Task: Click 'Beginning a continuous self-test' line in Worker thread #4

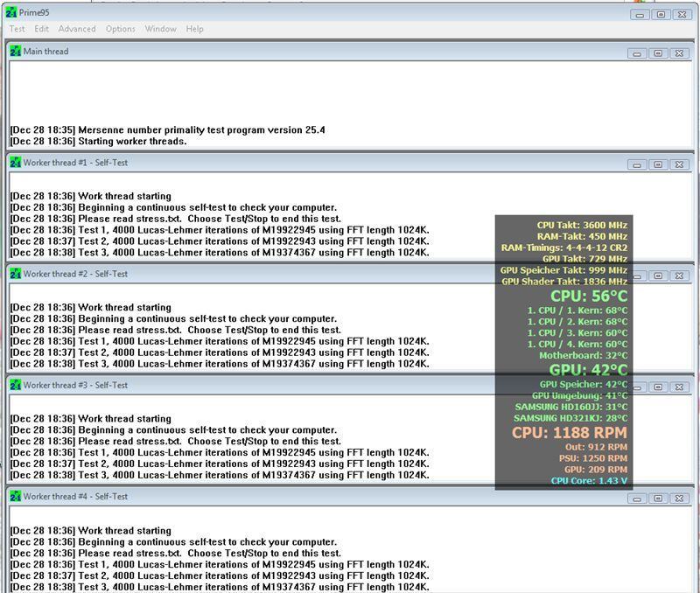Action: [x=173, y=542]
